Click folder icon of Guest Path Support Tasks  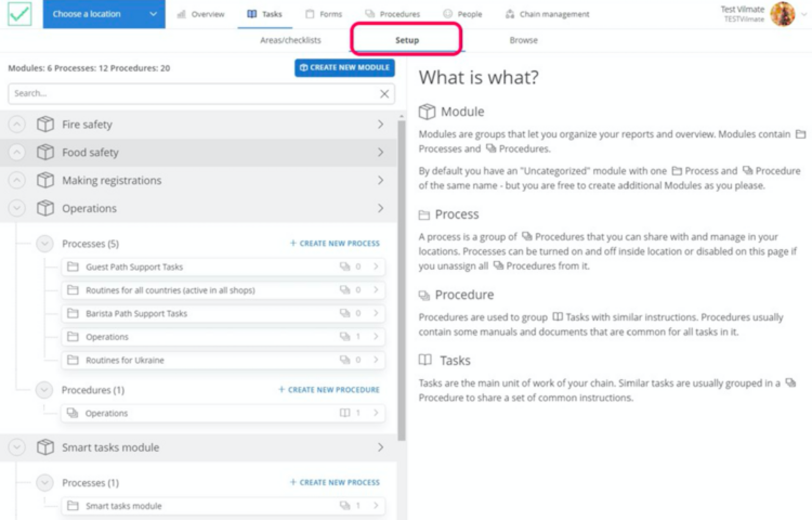(x=73, y=267)
